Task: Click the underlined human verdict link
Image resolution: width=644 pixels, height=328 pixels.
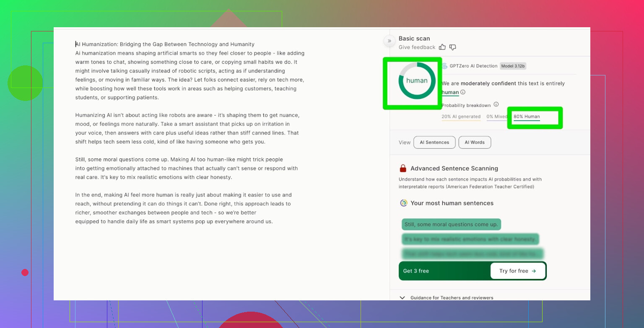Action: [x=450, y=92]
